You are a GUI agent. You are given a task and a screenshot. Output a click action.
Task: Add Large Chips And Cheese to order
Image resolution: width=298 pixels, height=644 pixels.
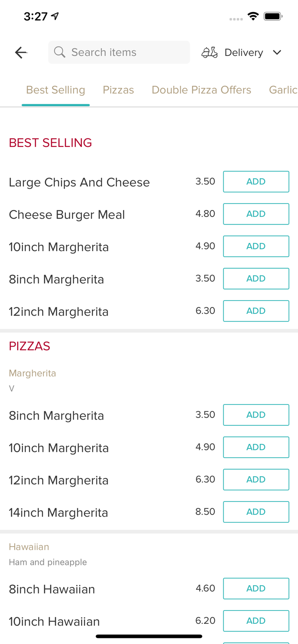tap(256, 181)
